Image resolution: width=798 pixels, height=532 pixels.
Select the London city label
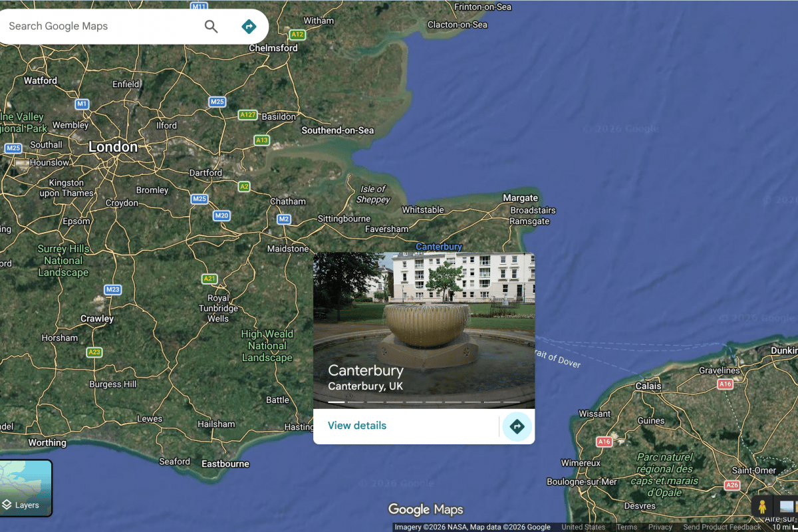[113, 147]
